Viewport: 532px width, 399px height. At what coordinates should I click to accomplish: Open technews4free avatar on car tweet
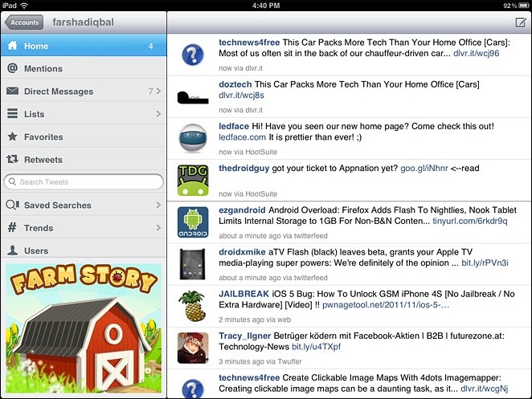pos(193,55)
